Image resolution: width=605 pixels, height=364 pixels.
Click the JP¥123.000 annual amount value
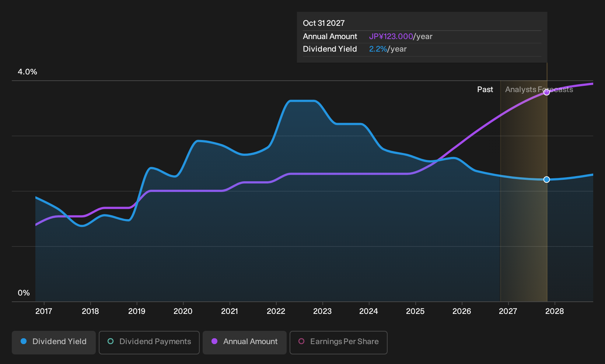pyautogui.click(x=391, y=36)
